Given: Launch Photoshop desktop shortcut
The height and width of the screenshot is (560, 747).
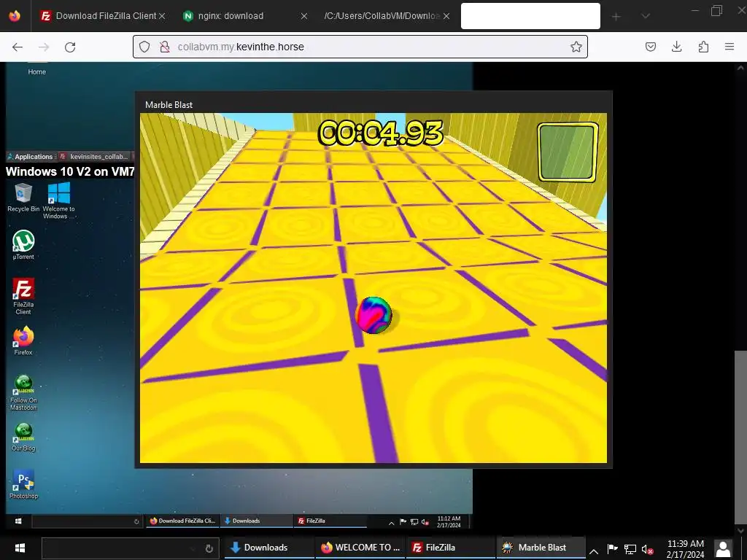Looking at the screenshot, I should [x=23, y=484].
